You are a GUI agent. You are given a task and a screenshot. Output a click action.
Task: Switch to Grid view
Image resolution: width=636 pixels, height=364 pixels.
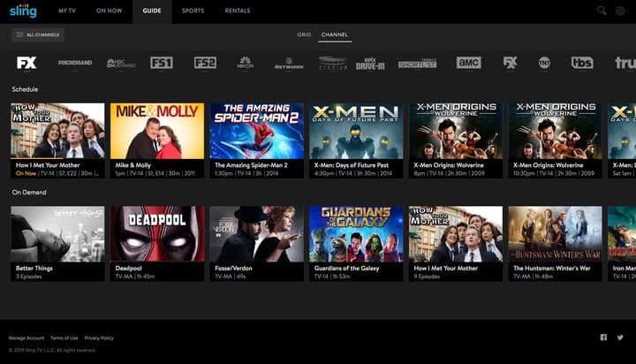[304, 34]
